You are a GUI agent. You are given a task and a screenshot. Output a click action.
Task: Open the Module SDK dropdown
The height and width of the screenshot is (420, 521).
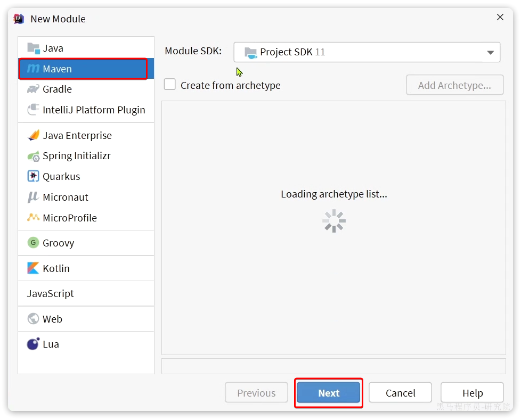coord(367,52)
